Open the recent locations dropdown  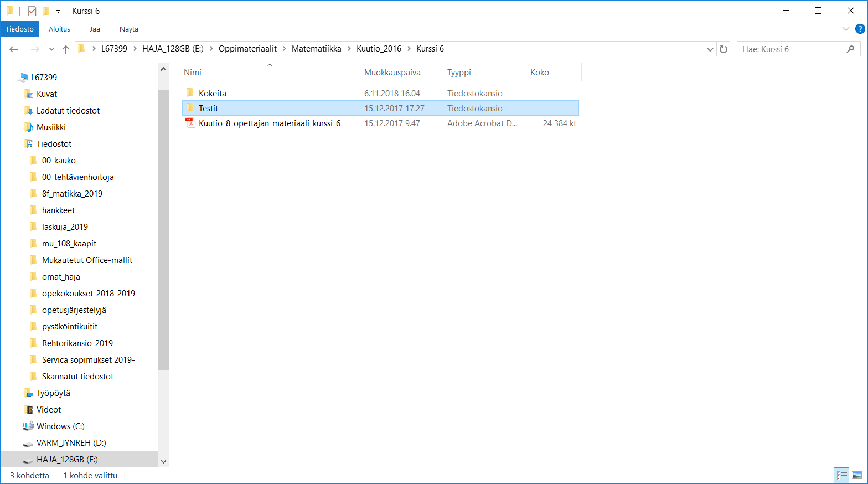51,49
